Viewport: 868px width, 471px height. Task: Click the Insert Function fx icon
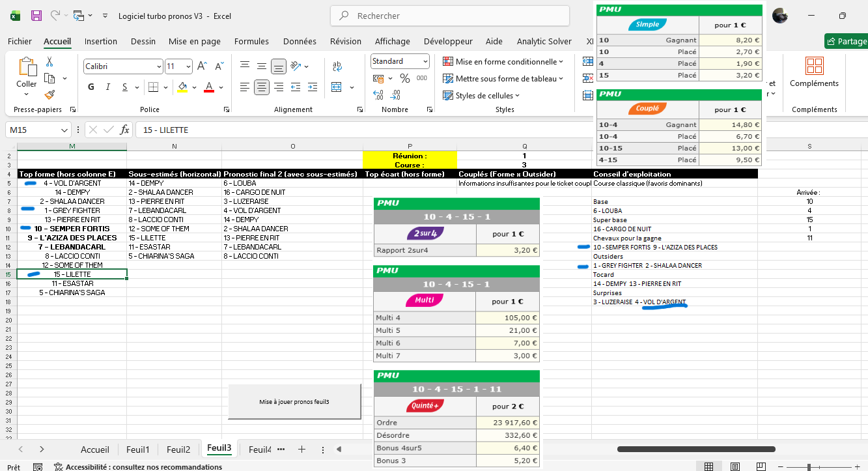point(125,130)
